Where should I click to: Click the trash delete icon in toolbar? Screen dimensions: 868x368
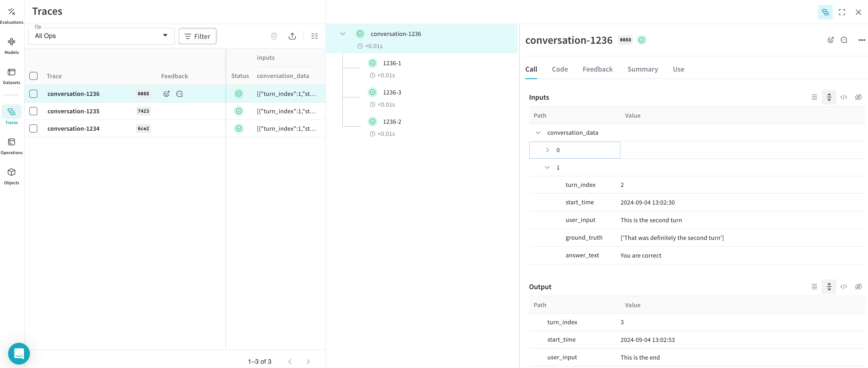tap(274, 36)
